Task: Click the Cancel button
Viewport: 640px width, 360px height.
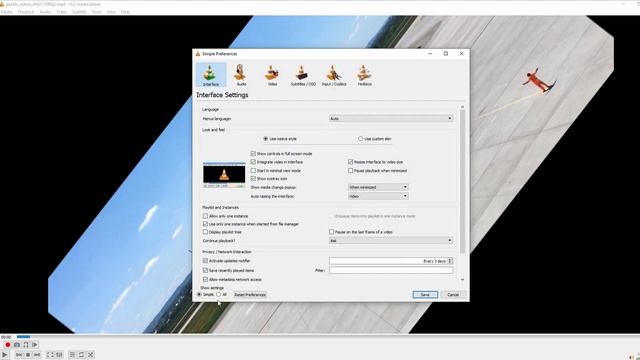Action: (453, 295)
